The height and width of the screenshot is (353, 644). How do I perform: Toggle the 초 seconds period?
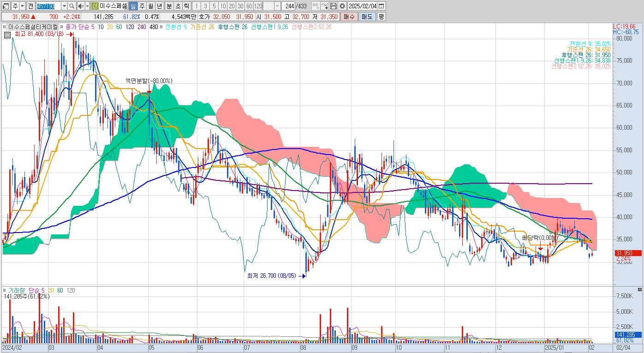178,6
